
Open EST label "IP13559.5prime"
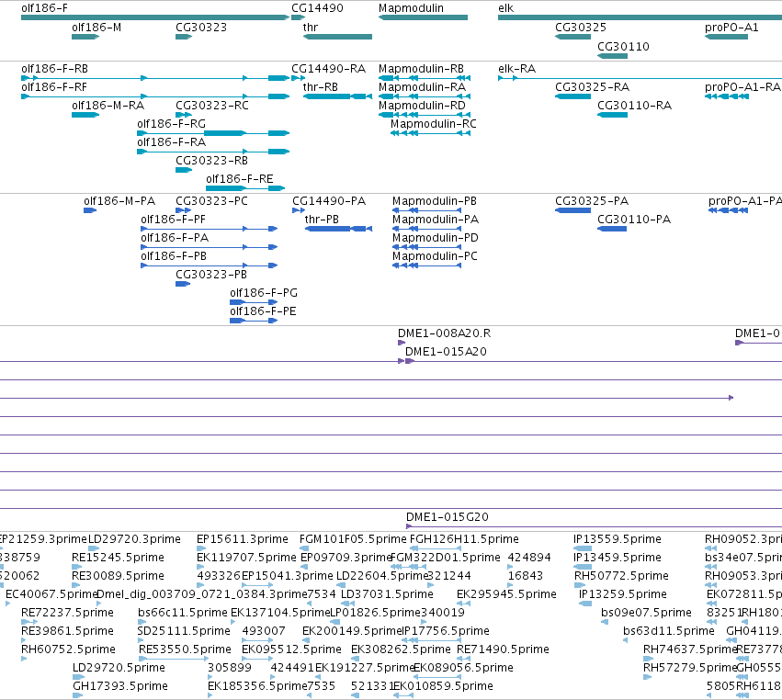[x=618, y=539]
